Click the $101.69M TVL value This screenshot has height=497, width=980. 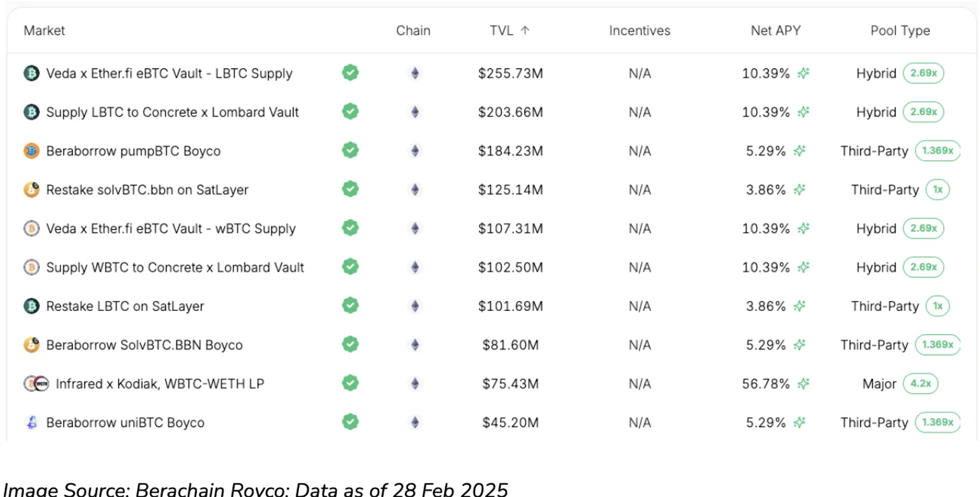click(510, 306)
